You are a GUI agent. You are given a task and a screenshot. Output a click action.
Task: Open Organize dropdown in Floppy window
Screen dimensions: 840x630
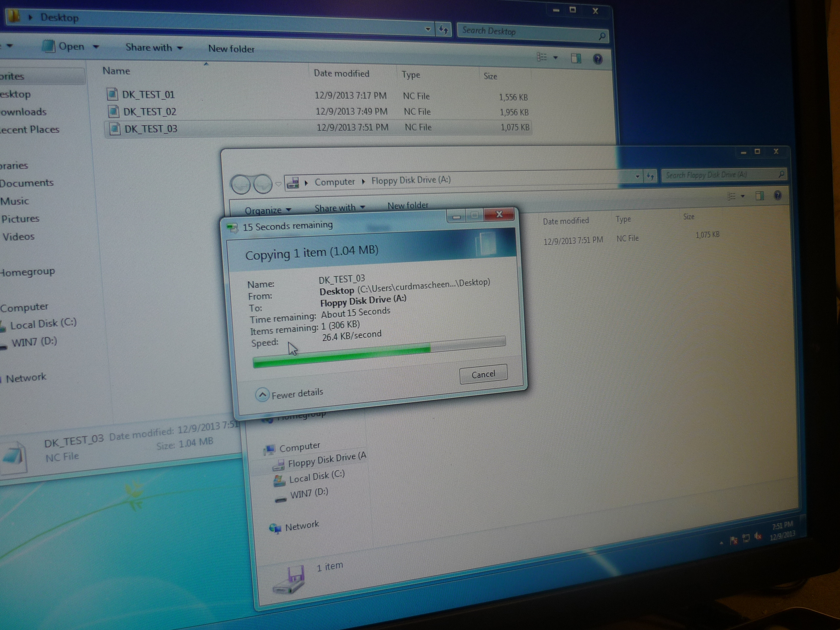268,210
